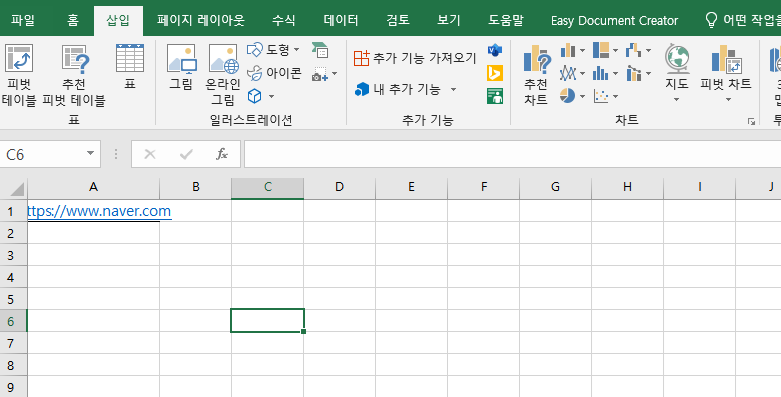Click the Select All corner triangle
The image size is (781, 397).
coord(16,188)
